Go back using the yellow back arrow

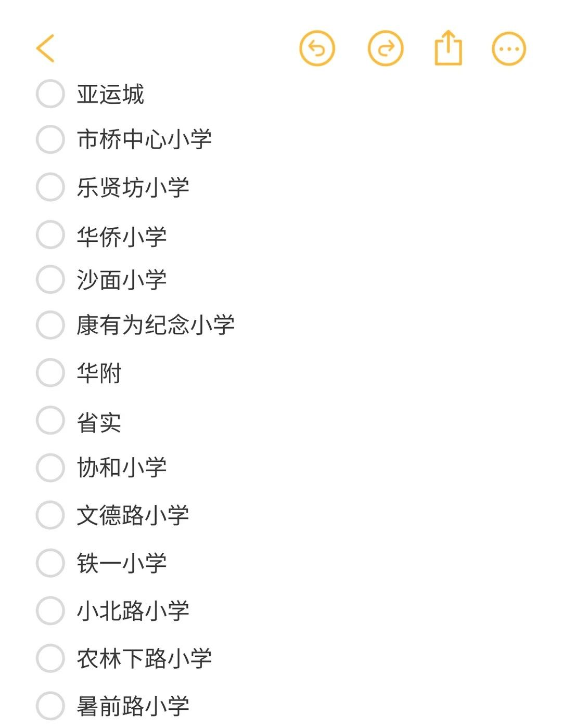[x=45, y=48]
